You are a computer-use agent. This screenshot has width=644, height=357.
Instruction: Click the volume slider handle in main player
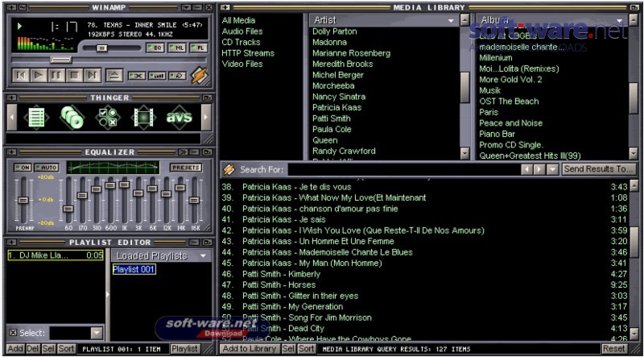tap(102, 48)
